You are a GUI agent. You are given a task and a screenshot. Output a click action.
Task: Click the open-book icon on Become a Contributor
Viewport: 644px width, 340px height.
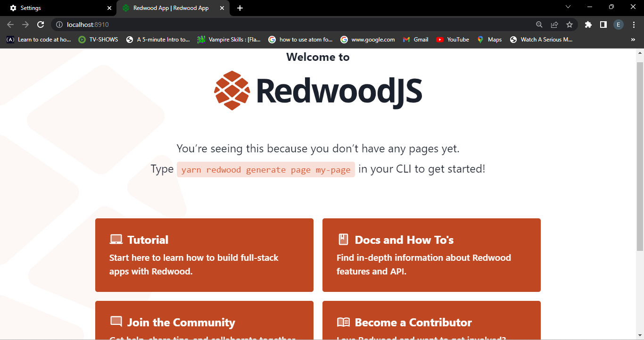tap(343, 323)
